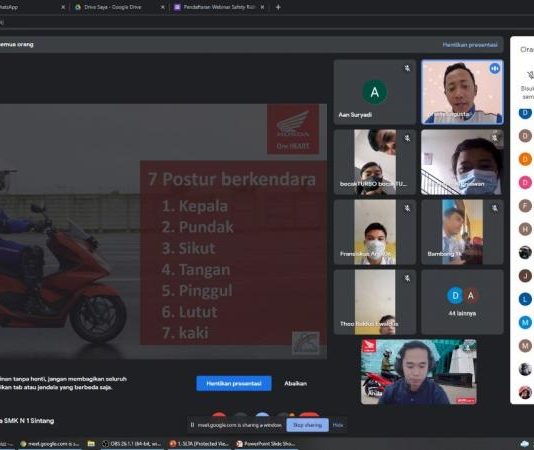Image resolution: width=534 pixels, height=450 pixels.
Task: Click the speaking indicator icon on active speaker
Action: 494,68
